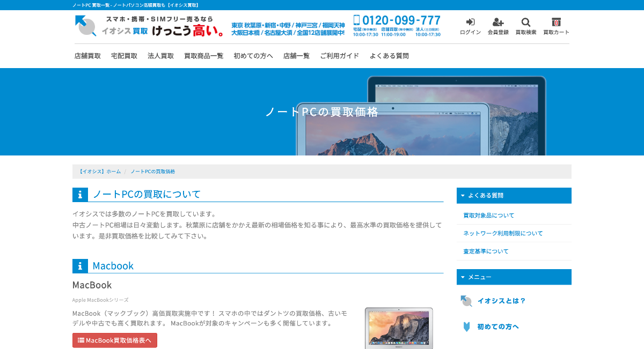Open the 店舗一覧 menu item
Viewport: 644px width, 349px height.
point(296,56)
